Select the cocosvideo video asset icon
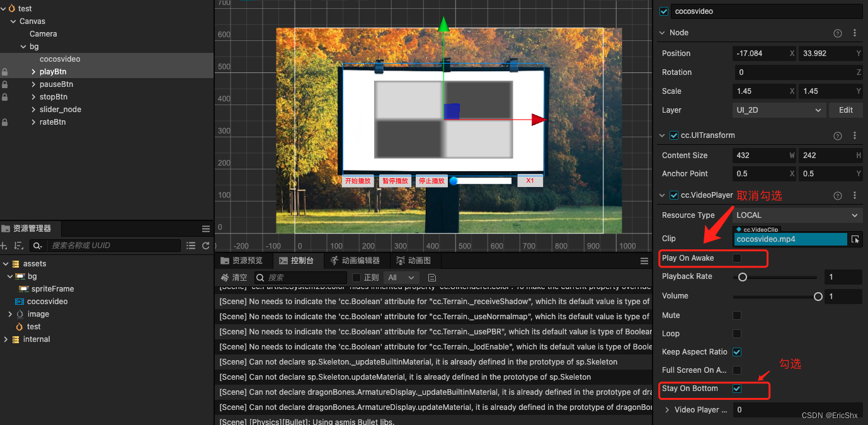Image resolution: width=868 pixels, height=425 pixels. pos(20,302)
